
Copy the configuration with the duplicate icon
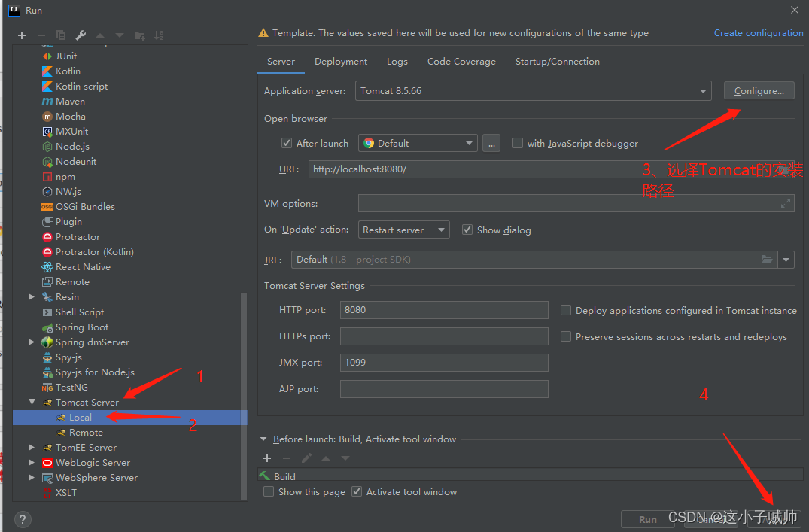click(61, 35)
